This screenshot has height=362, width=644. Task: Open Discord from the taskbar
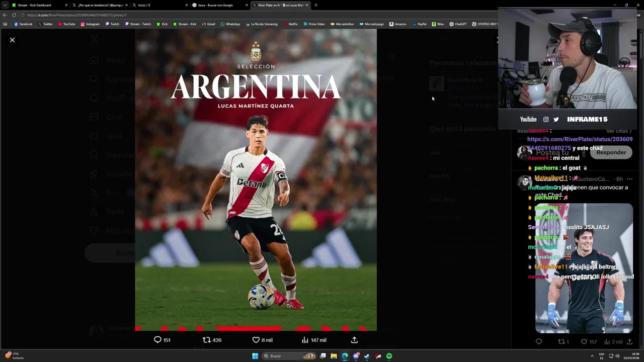point(356,356)
